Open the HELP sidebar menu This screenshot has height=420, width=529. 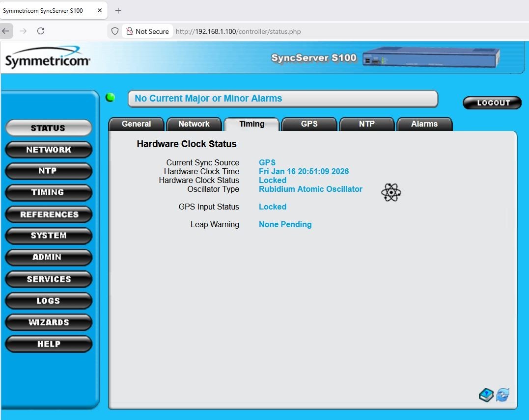pyautogui.click(x=49, y=344)
